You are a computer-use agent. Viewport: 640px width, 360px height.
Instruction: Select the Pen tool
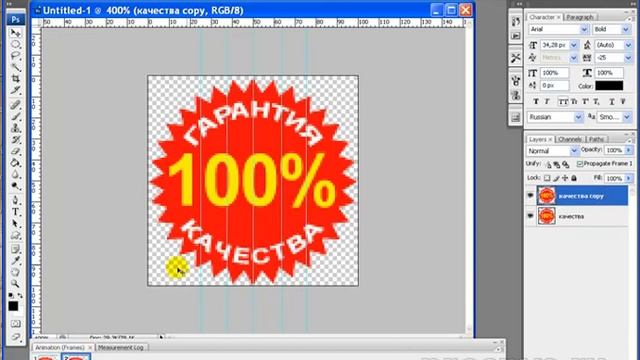pyautogui.click(x=16, y=200)
